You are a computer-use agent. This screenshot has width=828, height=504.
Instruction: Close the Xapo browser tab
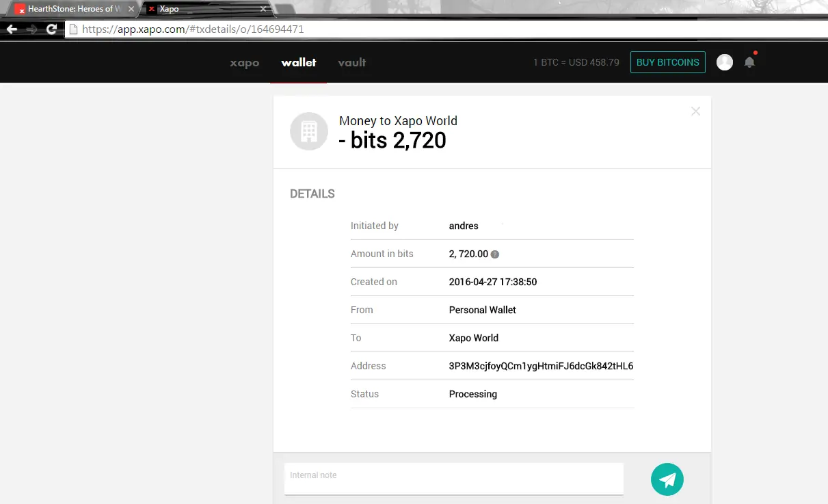tap(263, 9)
